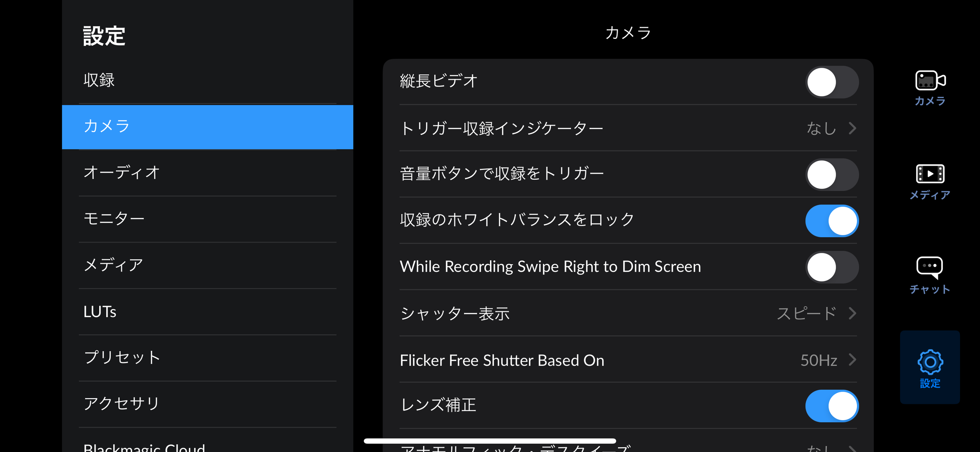Click the シャッター表示 label
This screenshot has height=452, width=980.
455,314
